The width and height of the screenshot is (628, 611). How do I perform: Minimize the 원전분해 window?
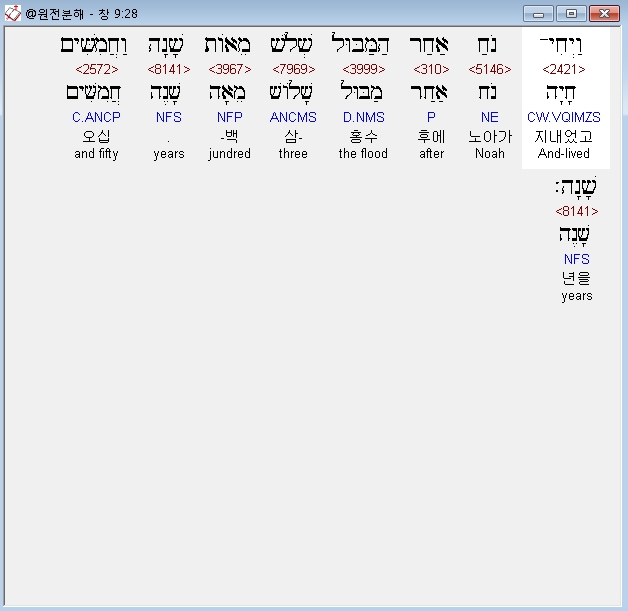click(538, 14)
